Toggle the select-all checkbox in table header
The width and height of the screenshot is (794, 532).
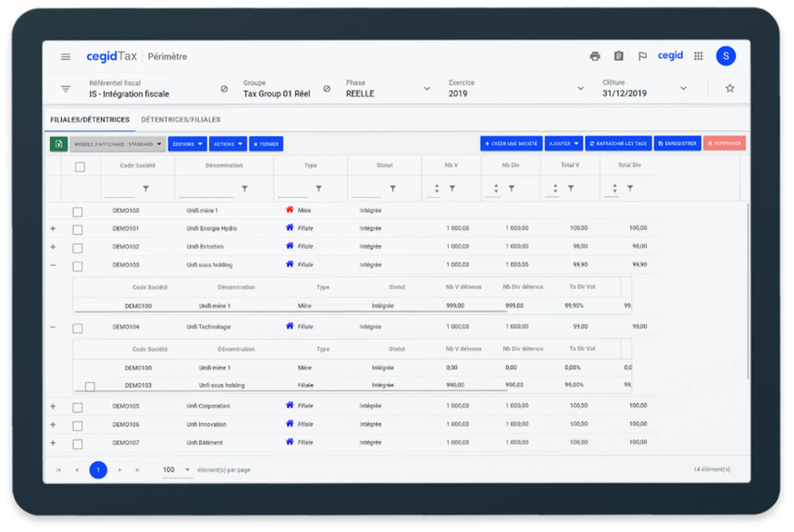80,167
